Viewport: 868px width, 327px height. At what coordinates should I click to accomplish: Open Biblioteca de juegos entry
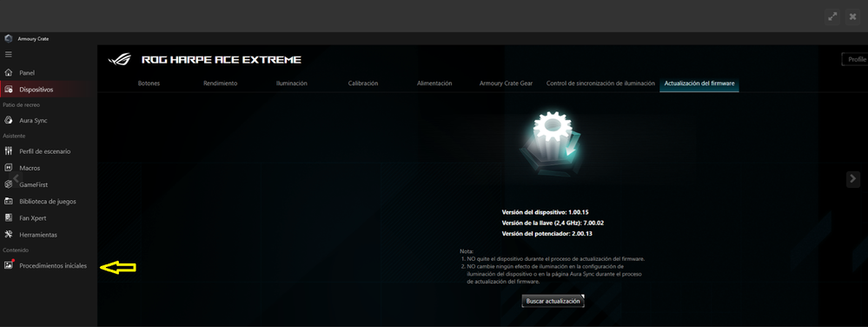49,201
